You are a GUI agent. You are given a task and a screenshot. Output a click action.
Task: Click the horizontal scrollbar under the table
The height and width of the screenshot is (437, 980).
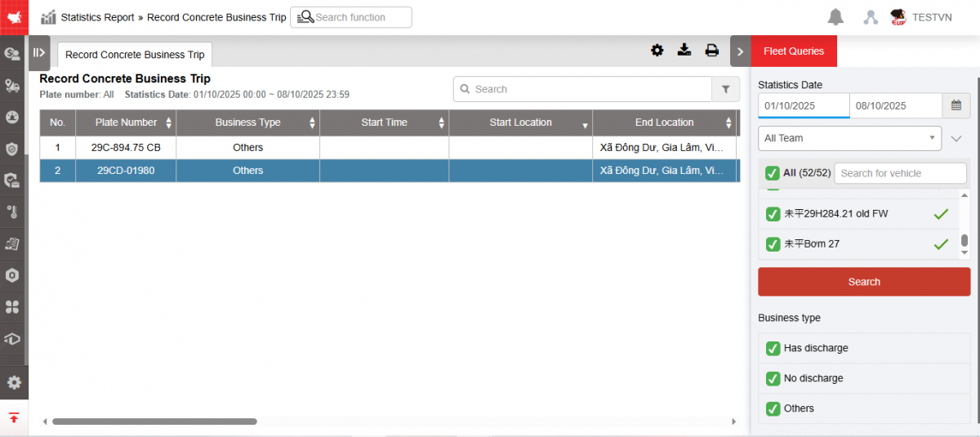[154, 421]
